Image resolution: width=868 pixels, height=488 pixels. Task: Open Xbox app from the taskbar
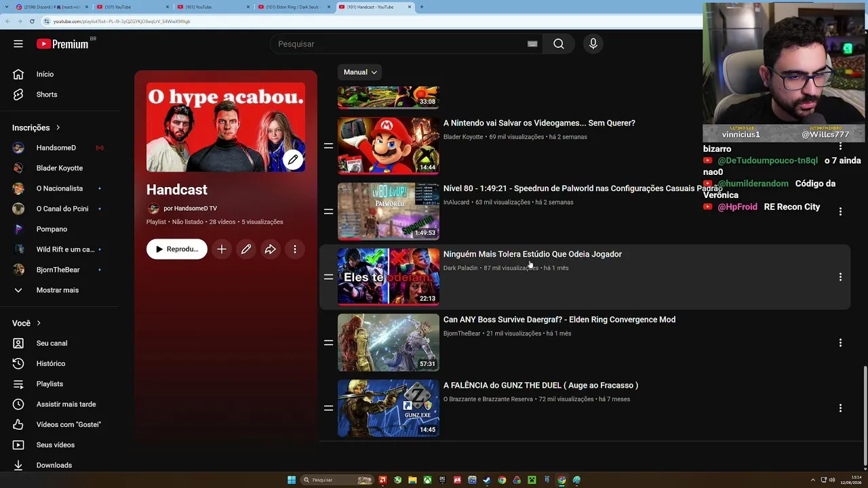[x=427, y=480]
